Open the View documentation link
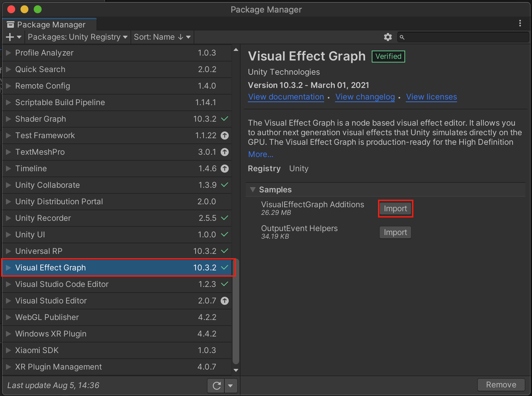The width and height of the screenshot is (532, 396). pyautogui.click(x=286, y=97)
